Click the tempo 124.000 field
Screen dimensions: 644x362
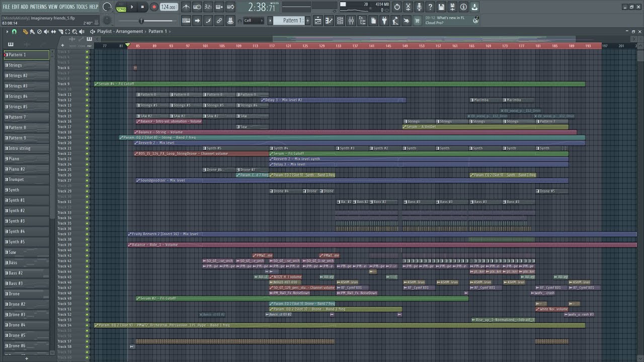point(169,7)
